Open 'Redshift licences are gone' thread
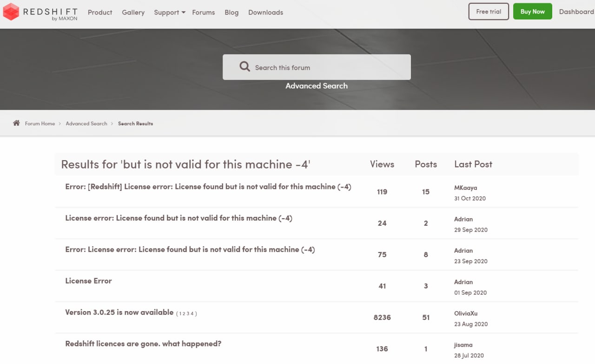Viewport: 595px width, 364px height. pos(143,344)
